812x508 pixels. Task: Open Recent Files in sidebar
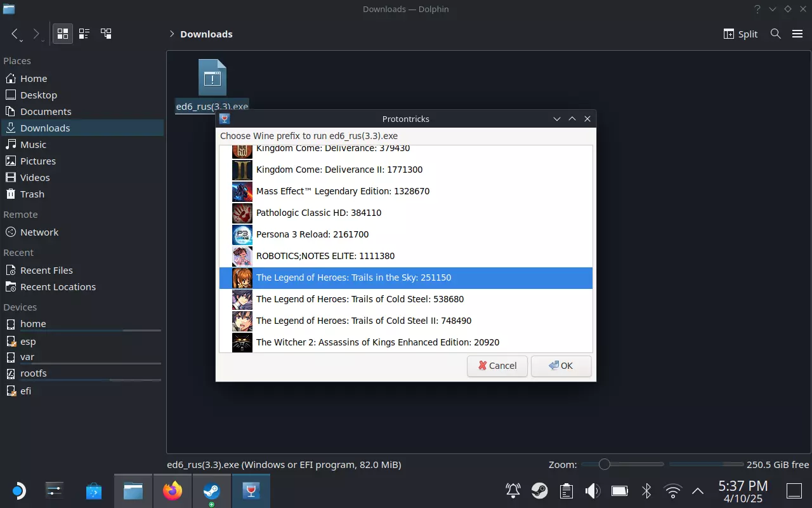tap(82, 271)
